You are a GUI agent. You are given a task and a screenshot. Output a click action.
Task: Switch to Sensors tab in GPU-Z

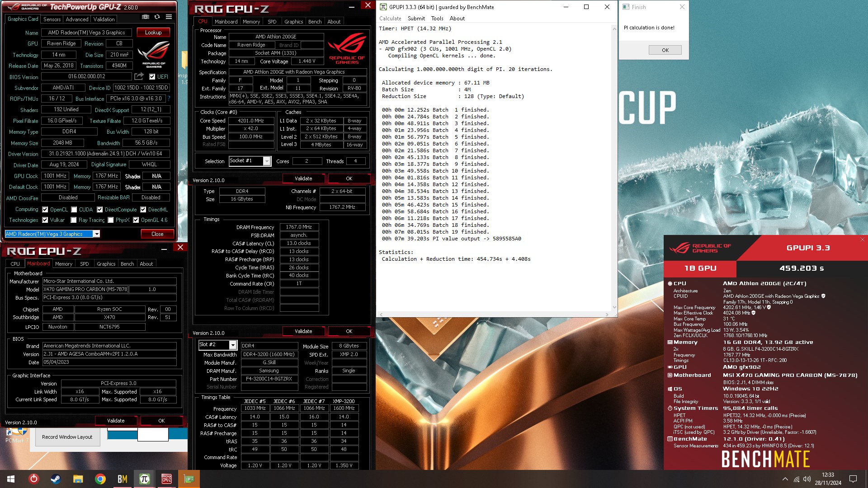52,19
